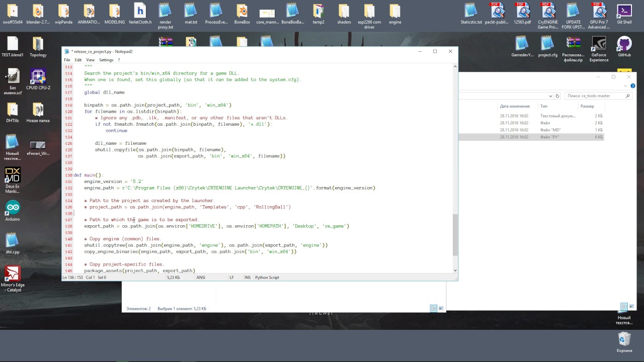This screenshot has height=362, width=644.
Task: Select the ANIMATION folder icon
Action: tap(89, 14)
